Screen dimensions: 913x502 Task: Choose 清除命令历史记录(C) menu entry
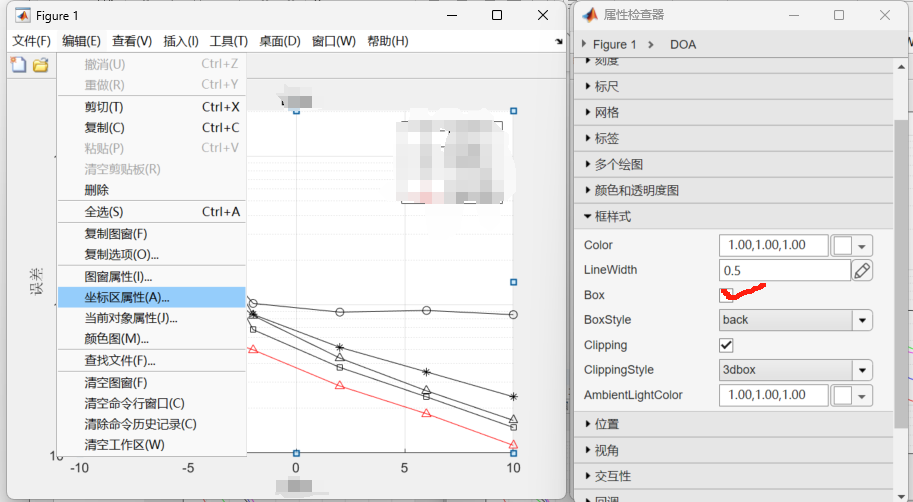point(151,425)
